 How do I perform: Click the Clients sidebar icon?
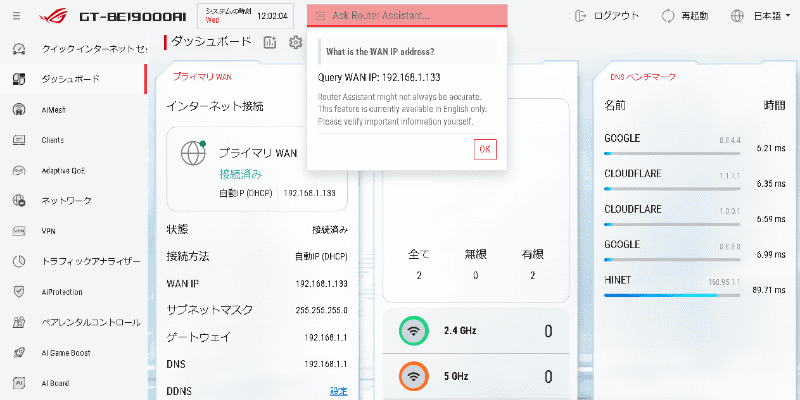click(19, 140)
